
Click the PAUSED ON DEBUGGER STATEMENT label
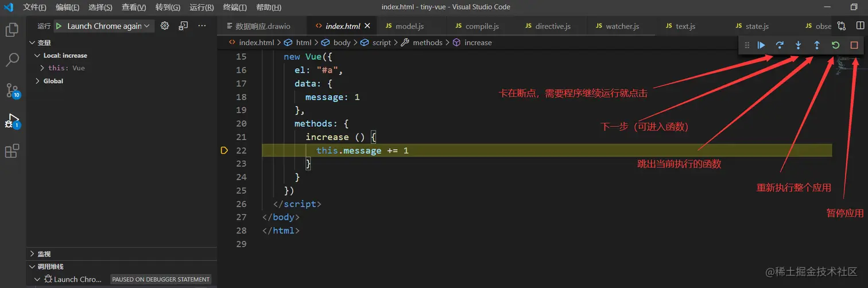(161, 279)
